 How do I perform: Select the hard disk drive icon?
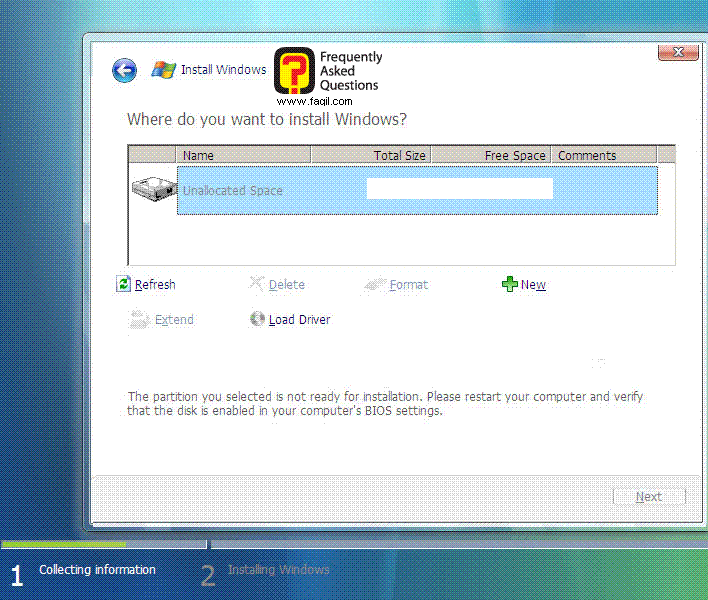(153, 191)
